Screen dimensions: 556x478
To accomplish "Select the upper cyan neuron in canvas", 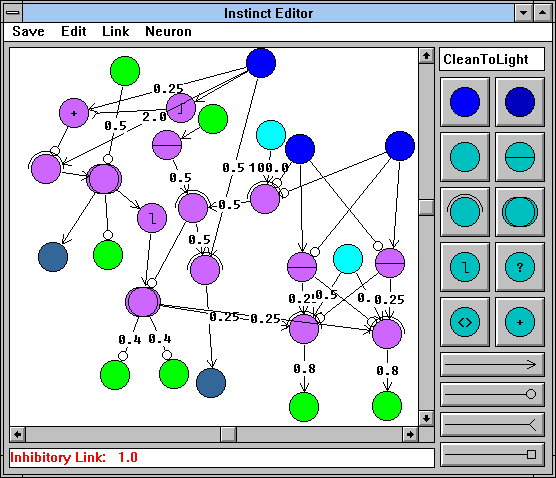I will click(x=271, y=135).
